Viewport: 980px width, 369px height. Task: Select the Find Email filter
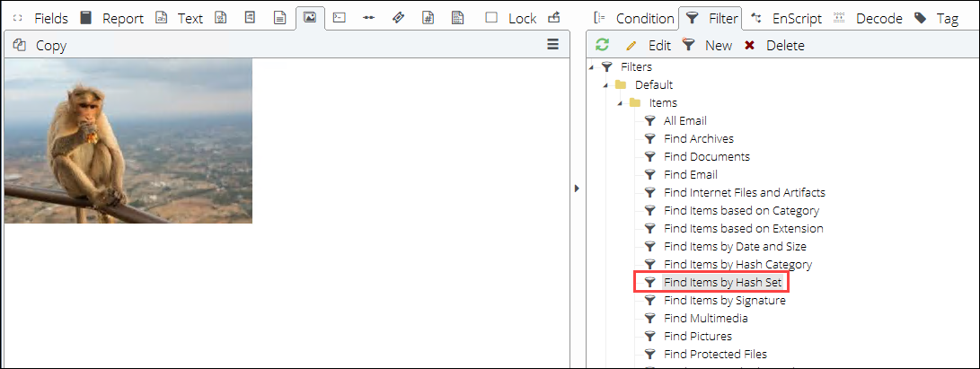[691, 175]
